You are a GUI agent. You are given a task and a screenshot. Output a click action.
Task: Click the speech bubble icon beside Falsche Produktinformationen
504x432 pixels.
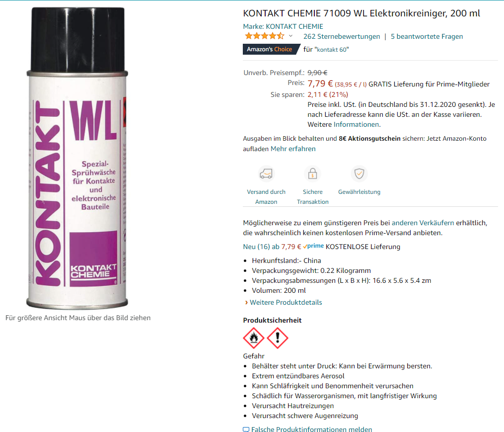(246, 429)
